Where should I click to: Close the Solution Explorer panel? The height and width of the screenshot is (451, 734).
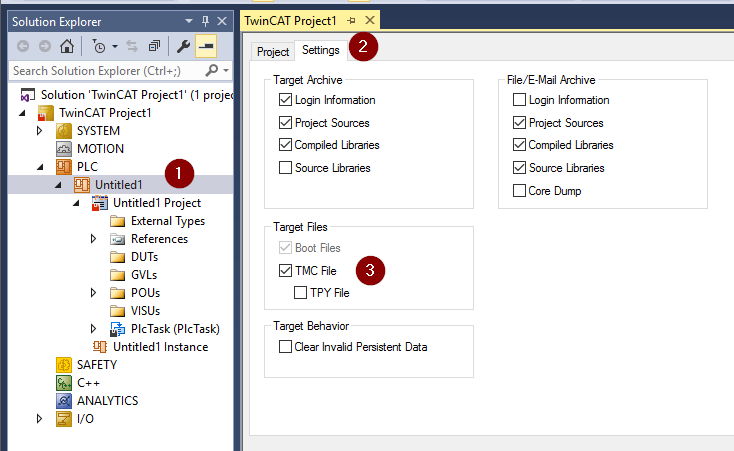(x=222, y=21)
